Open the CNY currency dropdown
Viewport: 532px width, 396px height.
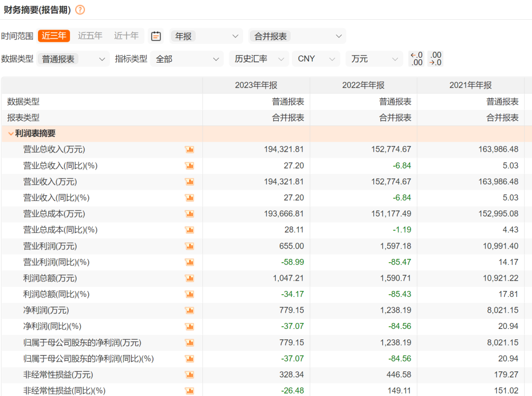[x=316, y=59]
